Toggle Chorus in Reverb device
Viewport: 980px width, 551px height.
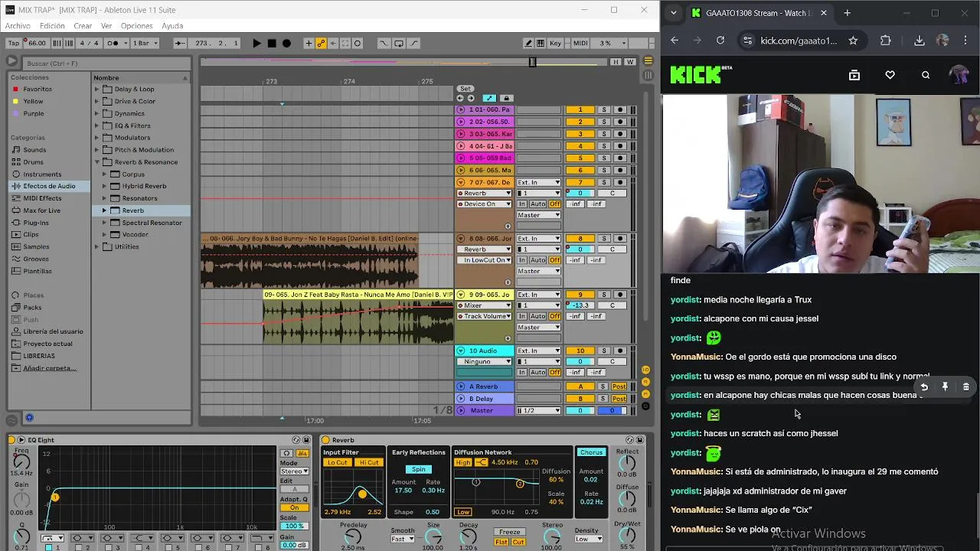[x=591, y=452]
